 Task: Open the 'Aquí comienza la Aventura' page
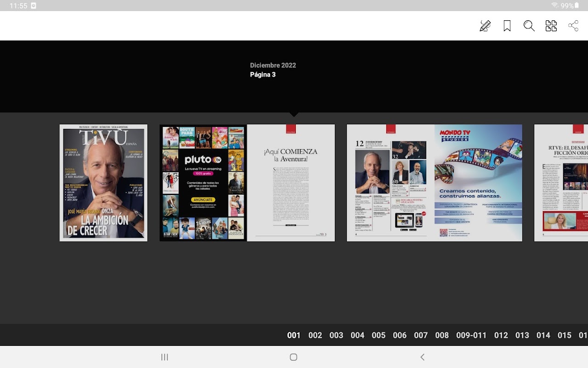[291, 183]
